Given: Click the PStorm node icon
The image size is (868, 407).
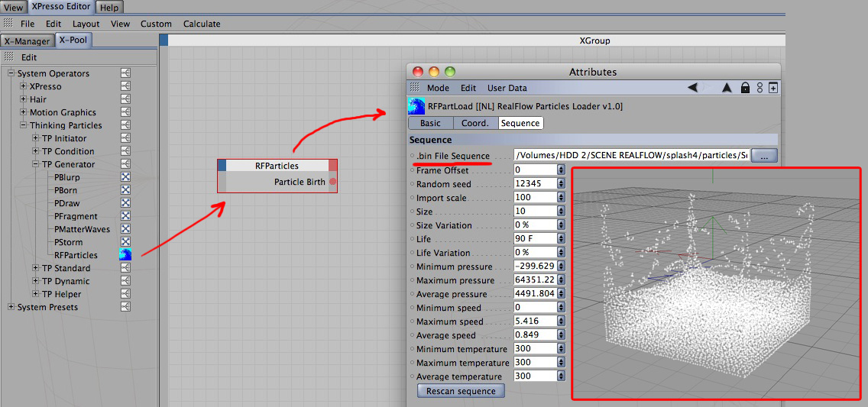Looking at the screenshot, I should click(x=125, y=241).
